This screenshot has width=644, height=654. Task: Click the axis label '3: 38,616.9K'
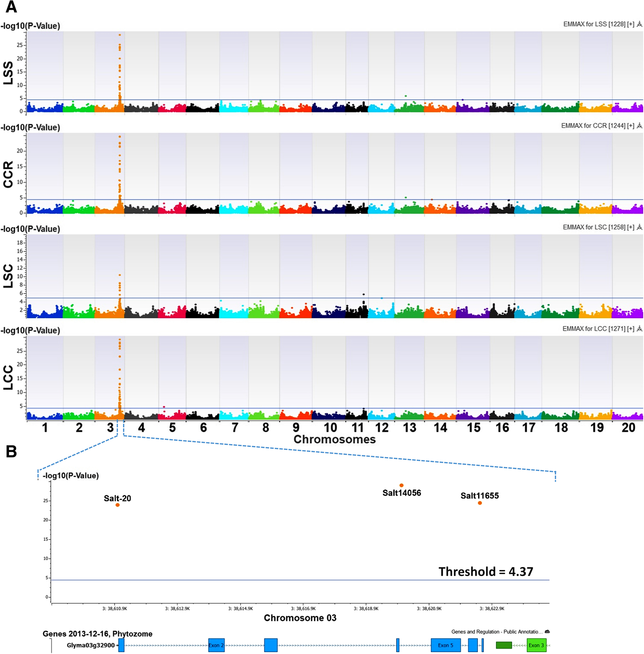click(x=303, y=608)
